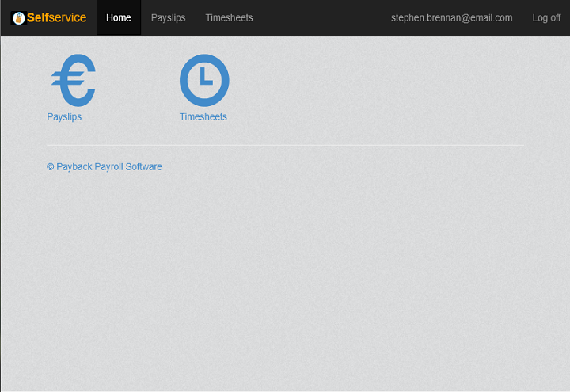Click the Selfservice logo icon in navbar
Viewport: 570px width, 392px height.
click(18, 17)
